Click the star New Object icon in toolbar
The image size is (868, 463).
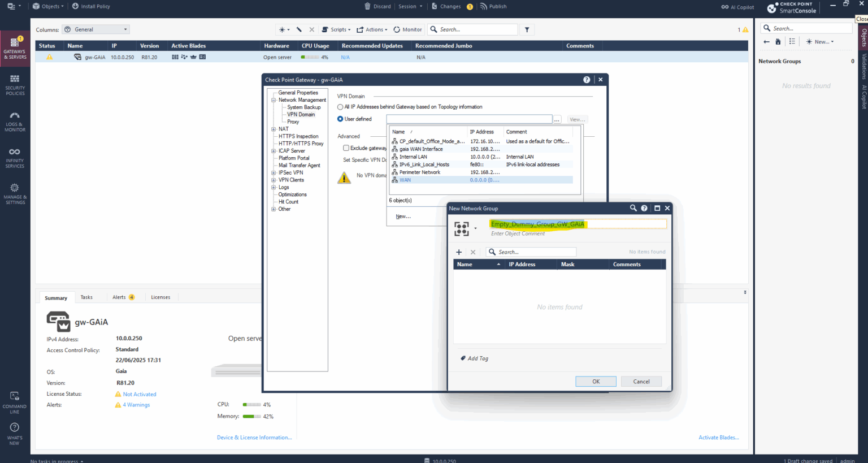(281, 29)
